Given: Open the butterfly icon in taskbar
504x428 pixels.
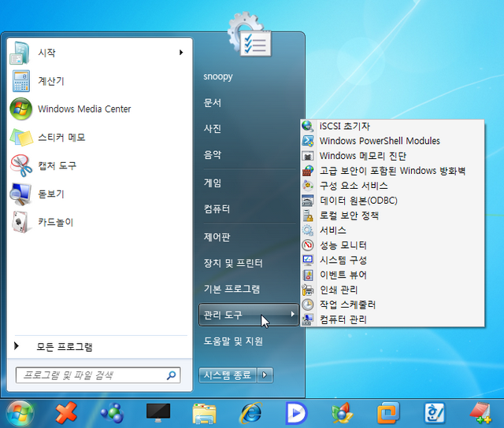Looking at the screenshot, I should pyautogui.click(x=342, y=413).
